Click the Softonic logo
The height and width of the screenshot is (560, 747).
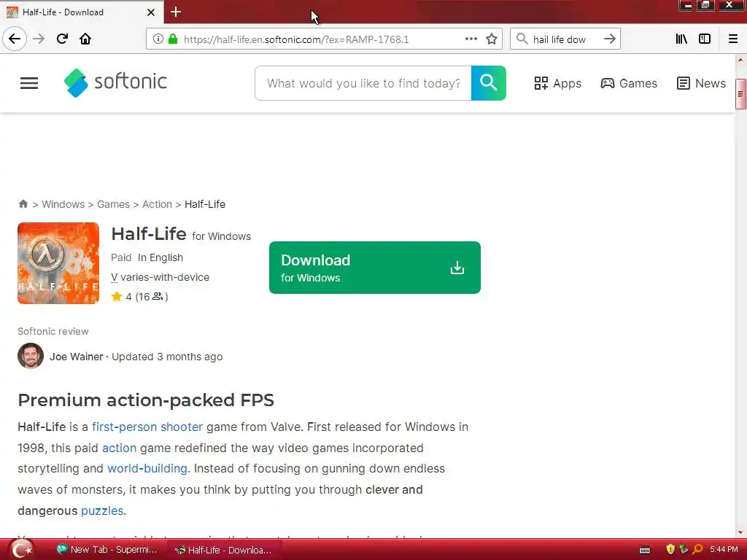115,82
